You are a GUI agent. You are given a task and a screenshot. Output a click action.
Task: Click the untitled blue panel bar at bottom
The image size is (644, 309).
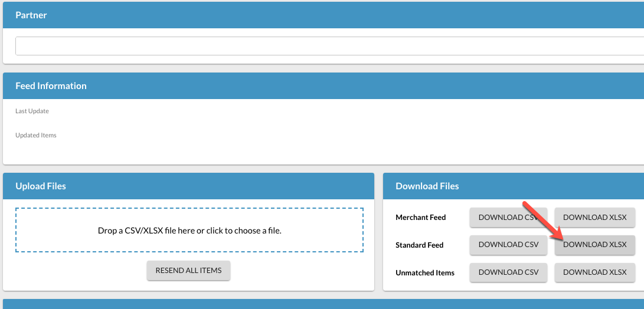click(x=322, y=304)
